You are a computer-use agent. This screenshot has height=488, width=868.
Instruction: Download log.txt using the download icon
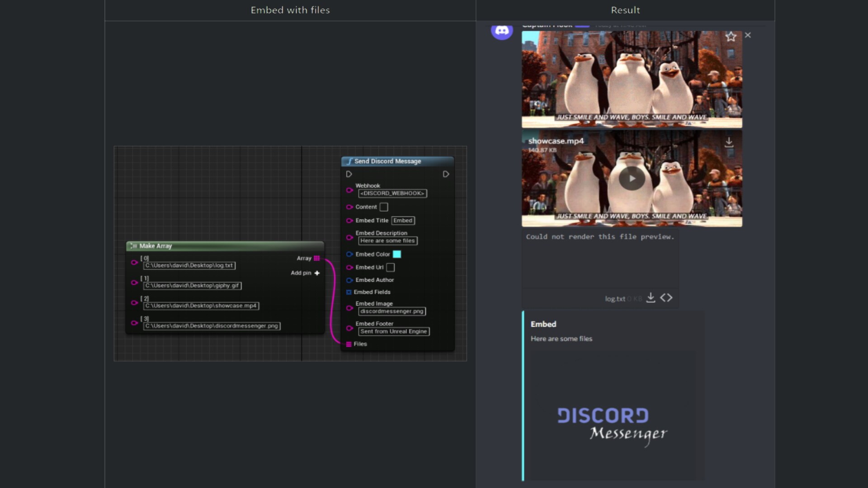tap(651, 298)
